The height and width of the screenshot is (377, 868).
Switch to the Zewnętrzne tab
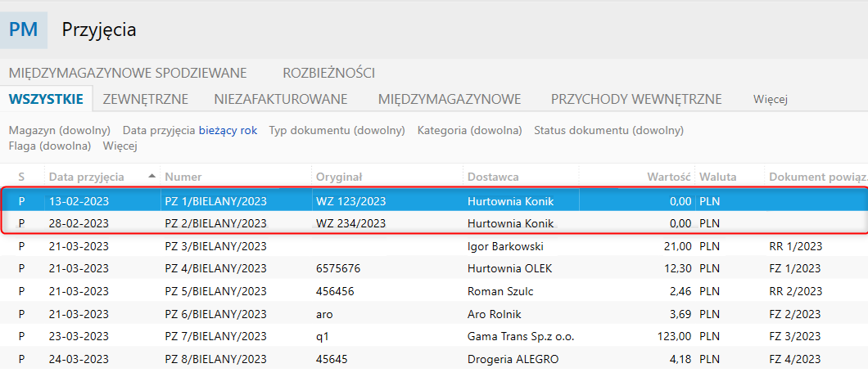[146, 100]
